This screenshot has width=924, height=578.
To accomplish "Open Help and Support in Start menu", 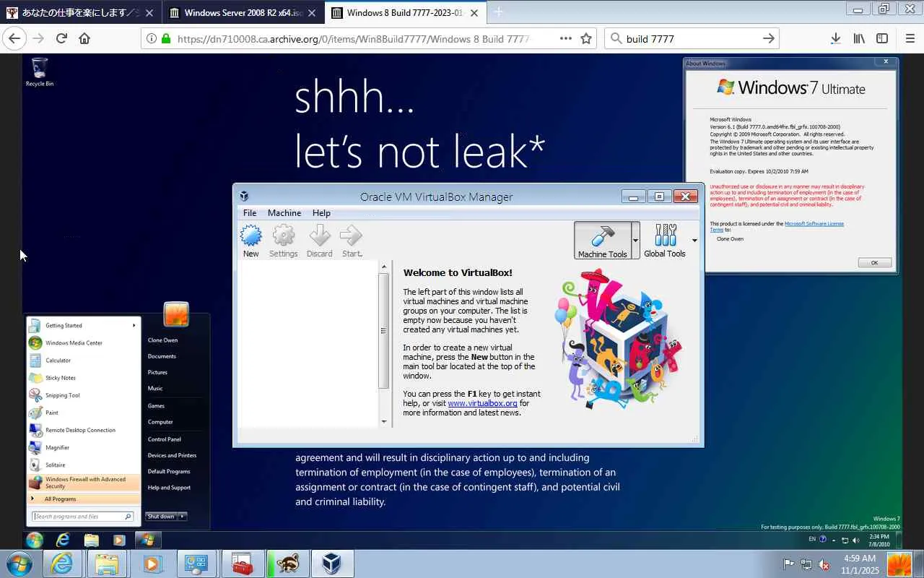I will pyautogui.click(x=169, y=488).
